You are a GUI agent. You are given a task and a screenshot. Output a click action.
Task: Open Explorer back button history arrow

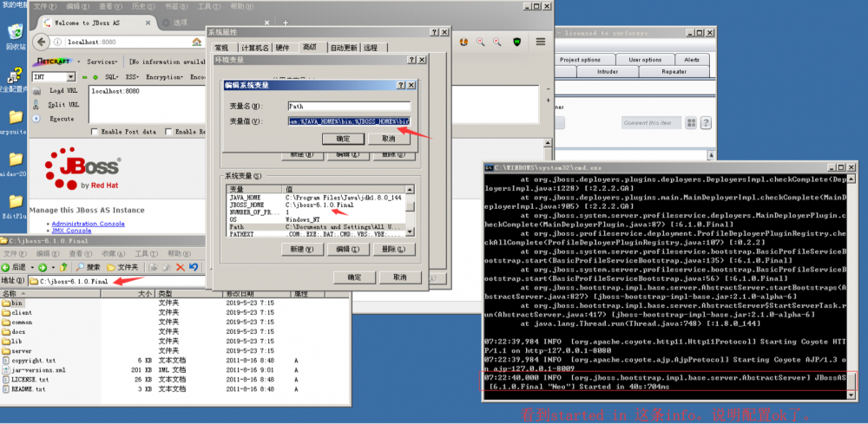(31, 267)
